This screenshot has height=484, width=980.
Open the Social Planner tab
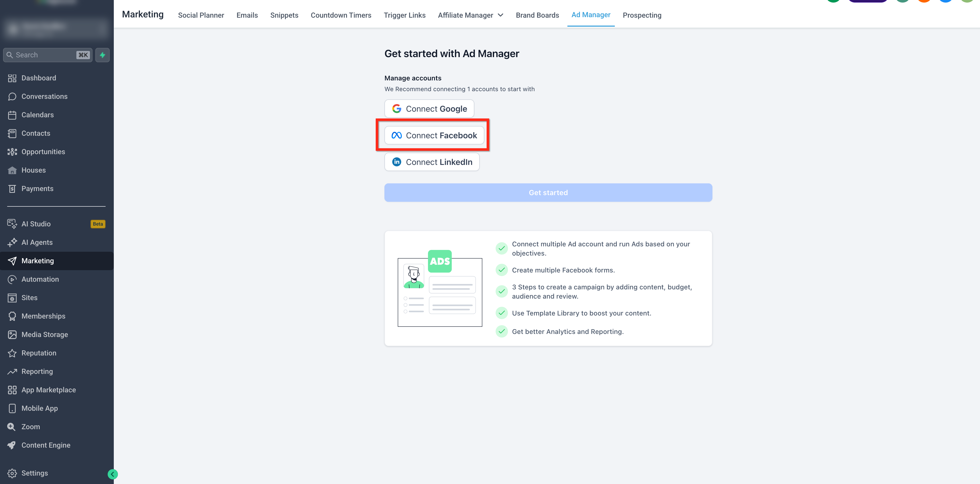[x=201, y=15]
